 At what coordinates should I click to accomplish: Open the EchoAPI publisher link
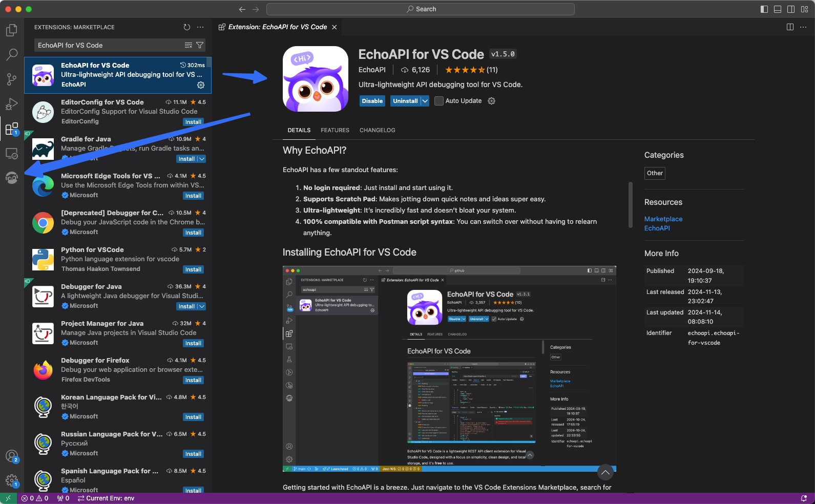point(372,70)
